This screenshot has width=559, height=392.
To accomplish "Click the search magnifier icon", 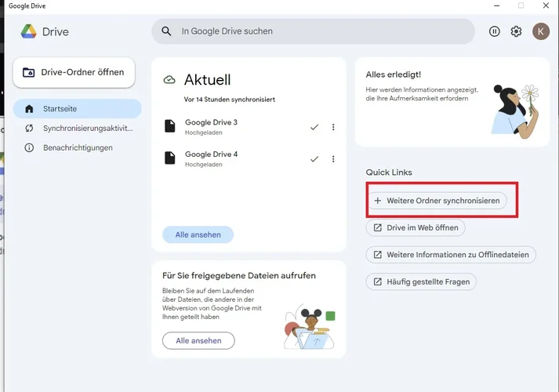I will 166,31.
